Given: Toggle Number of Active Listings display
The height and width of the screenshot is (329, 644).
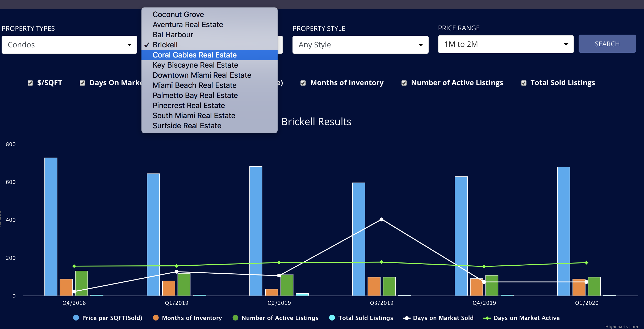Looking at the screenshot, I should point(403,82).
